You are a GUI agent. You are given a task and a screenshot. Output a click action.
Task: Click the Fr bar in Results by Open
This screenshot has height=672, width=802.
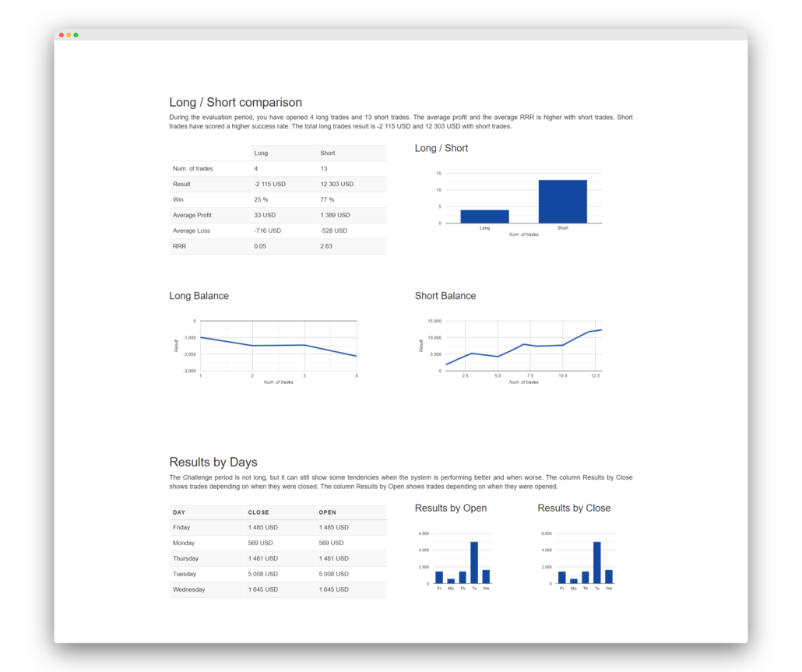439,577
